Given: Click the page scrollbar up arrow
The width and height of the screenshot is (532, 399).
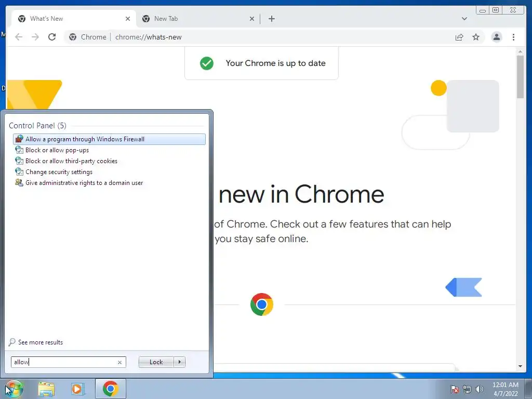Looking at the screenshot, I should 520,51.
